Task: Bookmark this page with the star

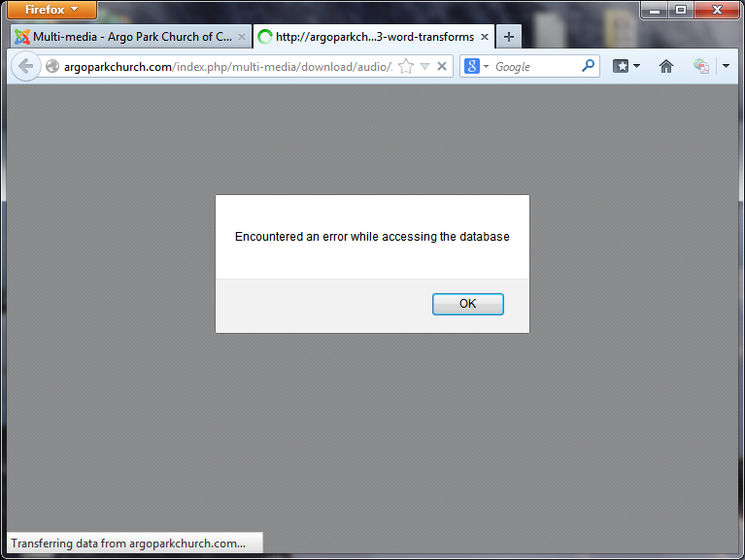Action: (x=406, y=66)
